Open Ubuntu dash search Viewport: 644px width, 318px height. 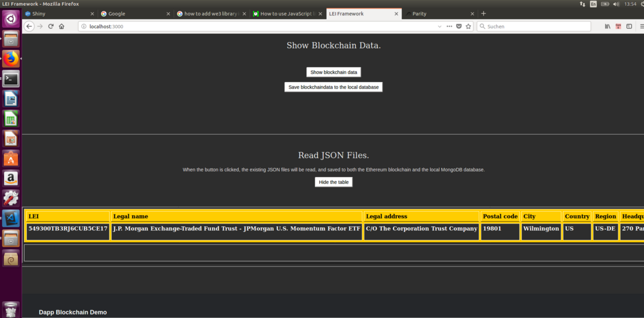point(11,19)
